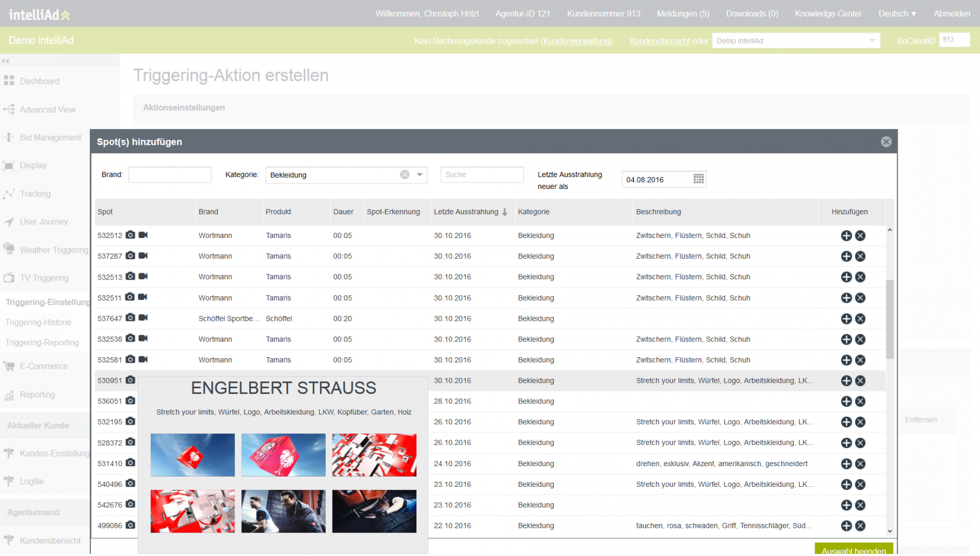Add spot 531410 via the plus icon
This screenshot has width=980, height=556.
846,463
